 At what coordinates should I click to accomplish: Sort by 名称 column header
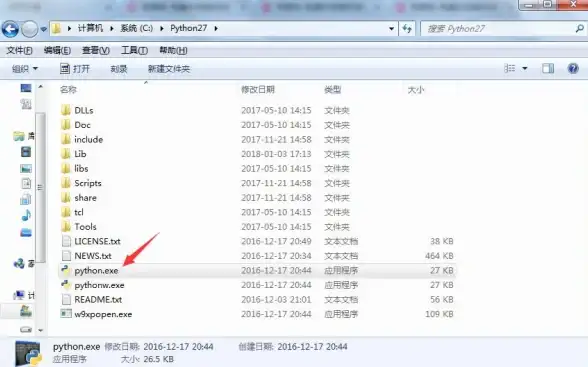pos(68,90)
